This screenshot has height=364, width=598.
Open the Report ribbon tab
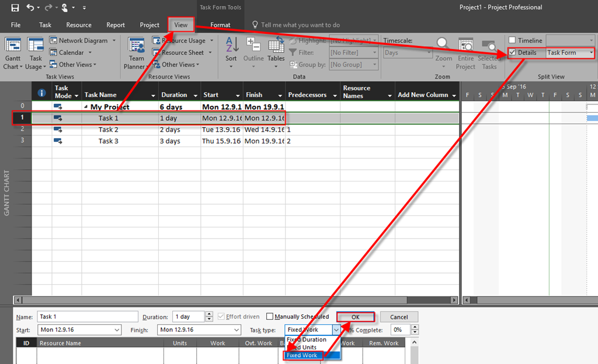pyautogui.click(x=116, y=25)
